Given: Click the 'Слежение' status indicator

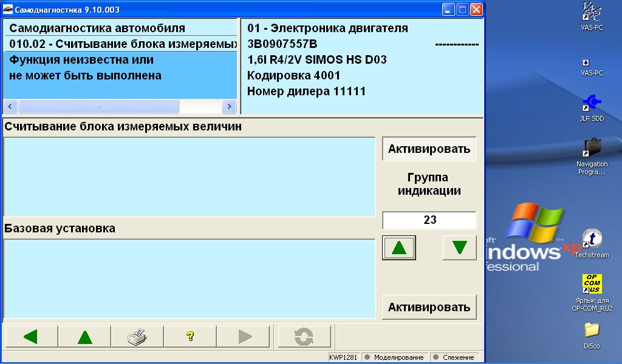Looking at the screenshot, I should point(454,357).
